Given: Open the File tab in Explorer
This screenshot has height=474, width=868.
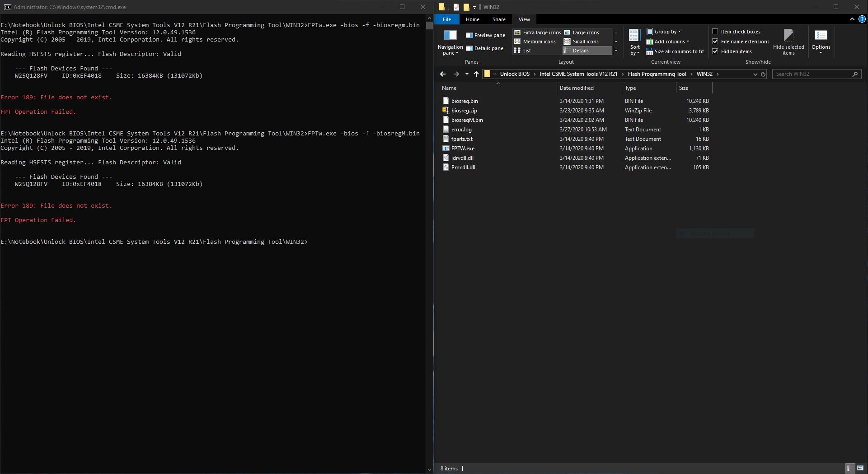Looking at the screenshot, I should coord(447,19).
